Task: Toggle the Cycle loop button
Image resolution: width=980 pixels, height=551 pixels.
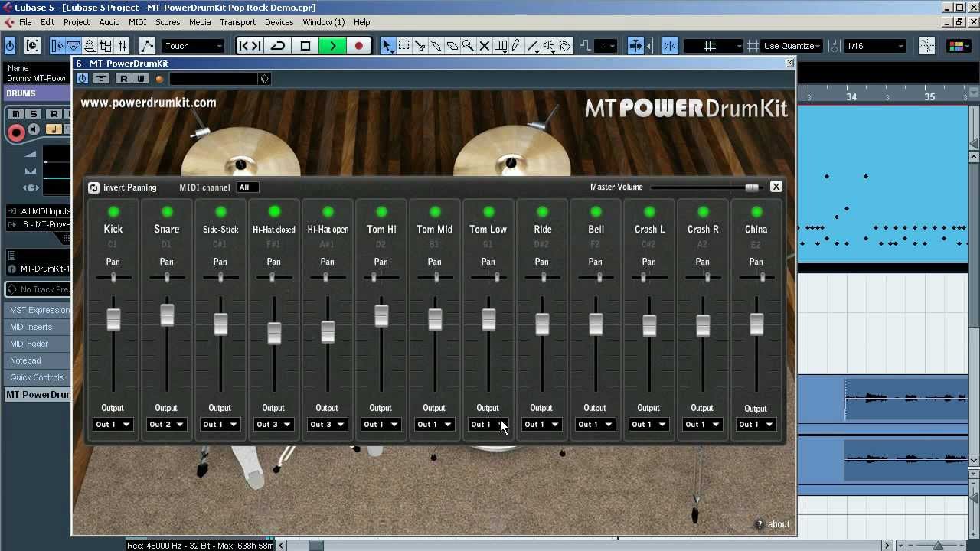Action: pos(279,46)
